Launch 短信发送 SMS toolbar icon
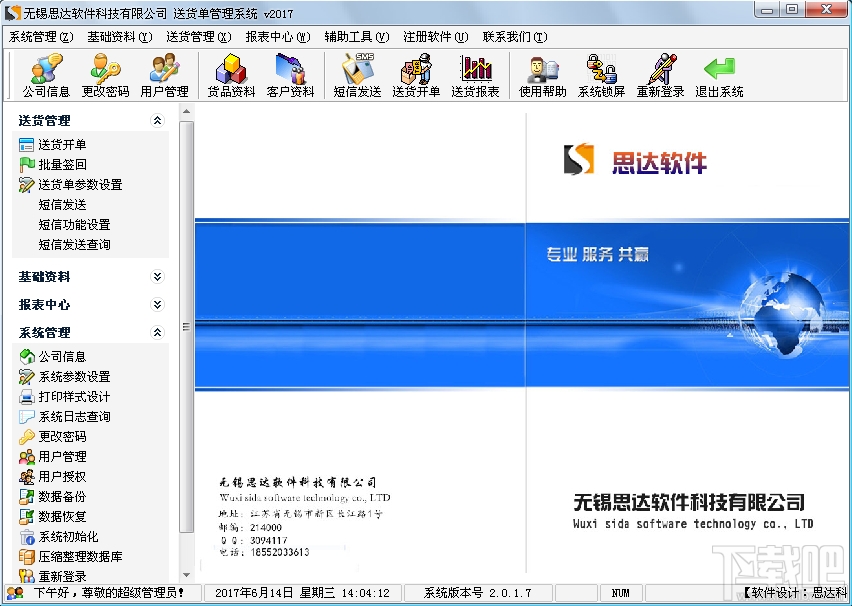The height and width of the screenshot is (606, 852). click(x=358, y=76)
